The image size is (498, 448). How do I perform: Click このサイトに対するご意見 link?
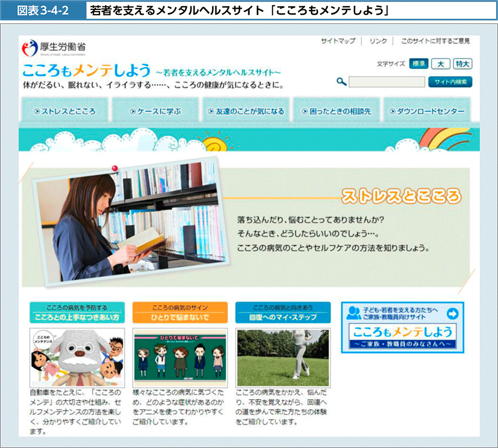pos(435,41)
